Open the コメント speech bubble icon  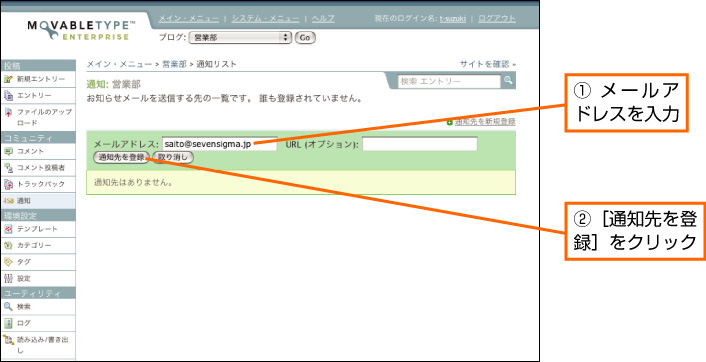[x=8, y=151]
